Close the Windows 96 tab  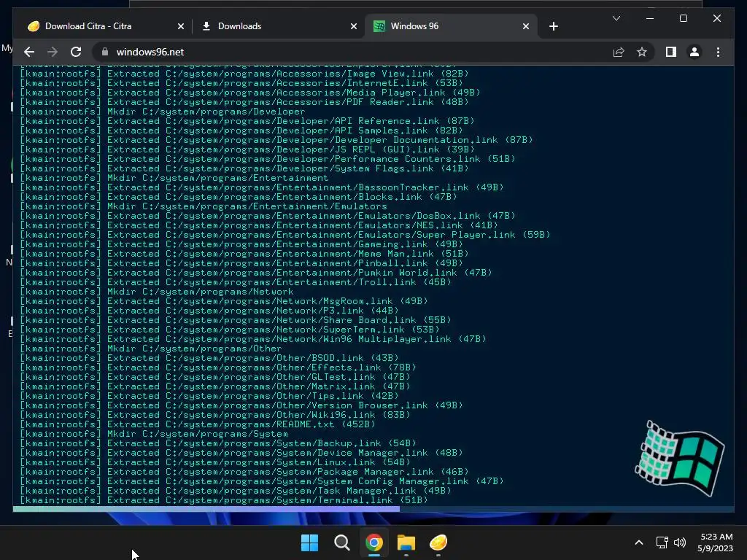pos(525,26)
